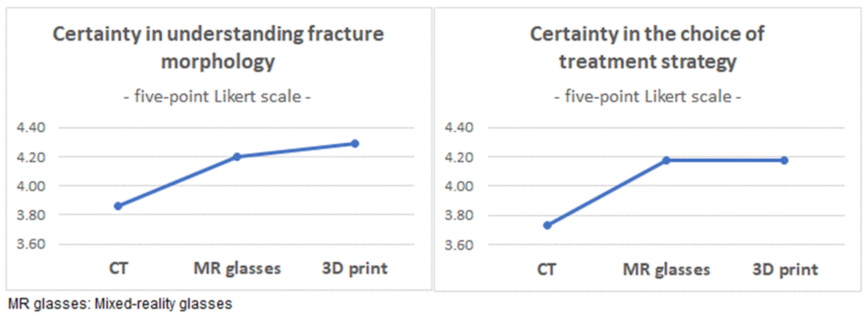The image size is (868, 317).
Task: Select 3D print data point in treatment strategy chart
Action: [784, 160]
